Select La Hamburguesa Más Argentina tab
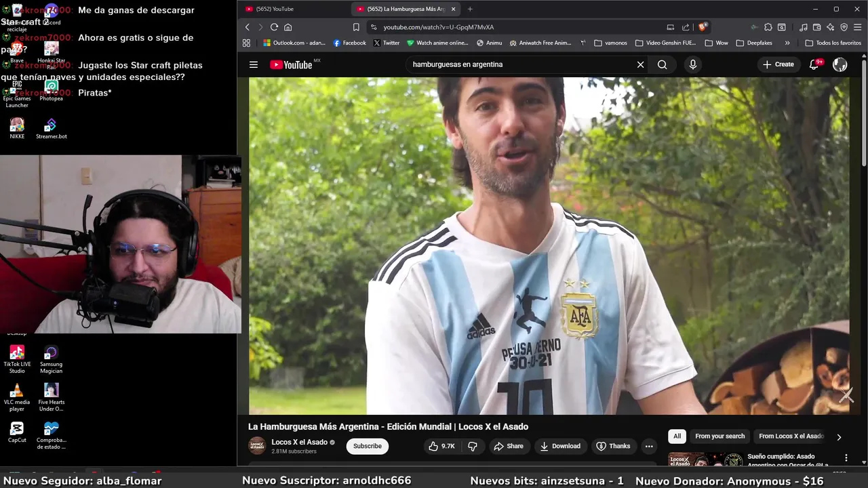The height and width of the screenshot is (488, 868). coord(406,9)
